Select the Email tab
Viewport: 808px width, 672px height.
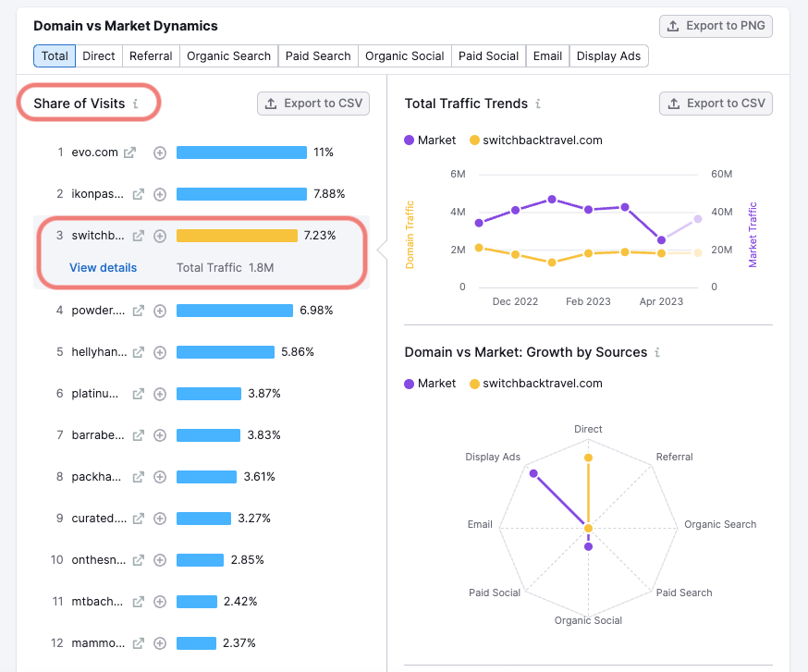point(548,56)
